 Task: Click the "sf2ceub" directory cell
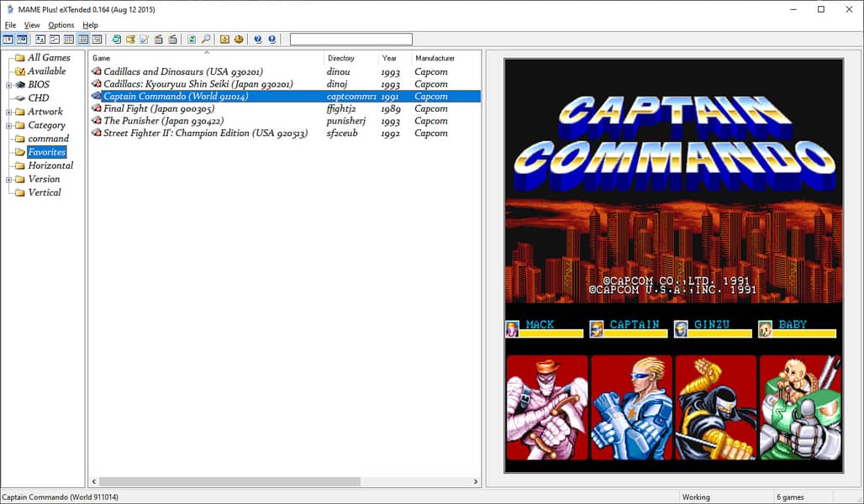pos(342,133)
